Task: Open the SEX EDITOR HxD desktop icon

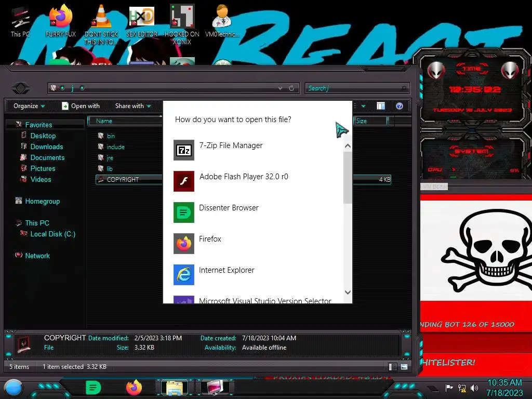Action: 142,21
